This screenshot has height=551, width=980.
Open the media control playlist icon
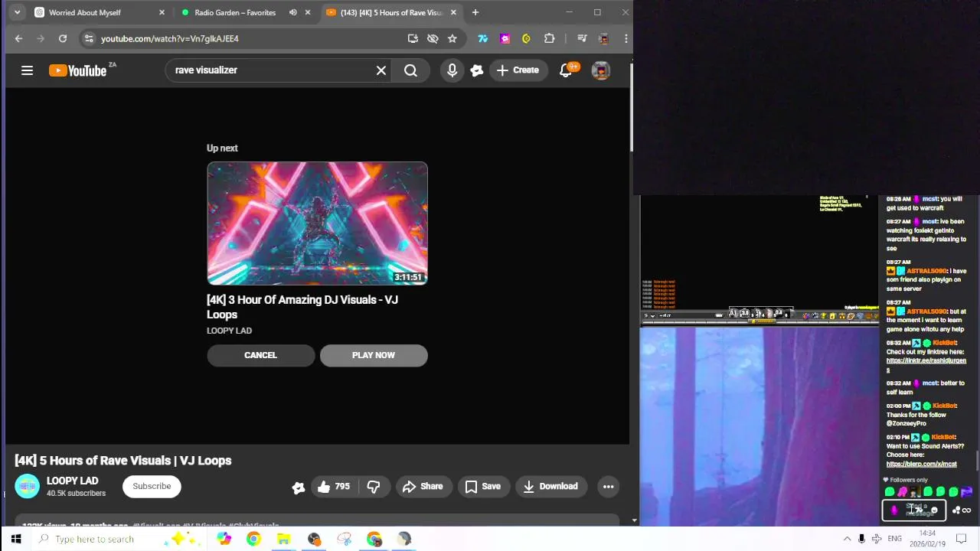[x=582, y=38]
